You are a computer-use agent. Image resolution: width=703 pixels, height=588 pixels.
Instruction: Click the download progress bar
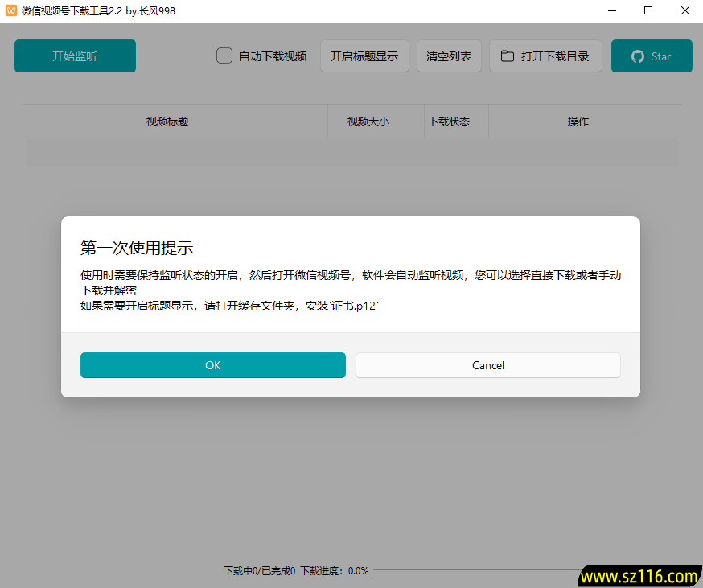pos(475,570)
